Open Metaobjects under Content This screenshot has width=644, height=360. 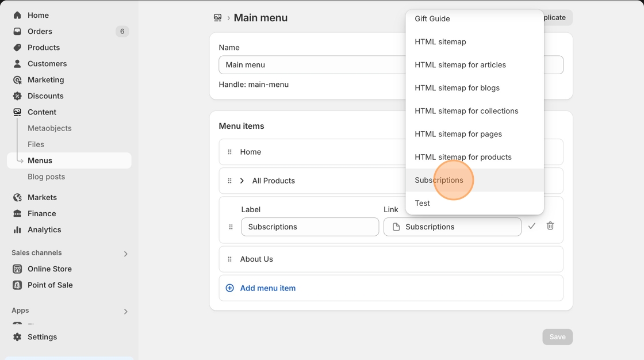point(49,128)
